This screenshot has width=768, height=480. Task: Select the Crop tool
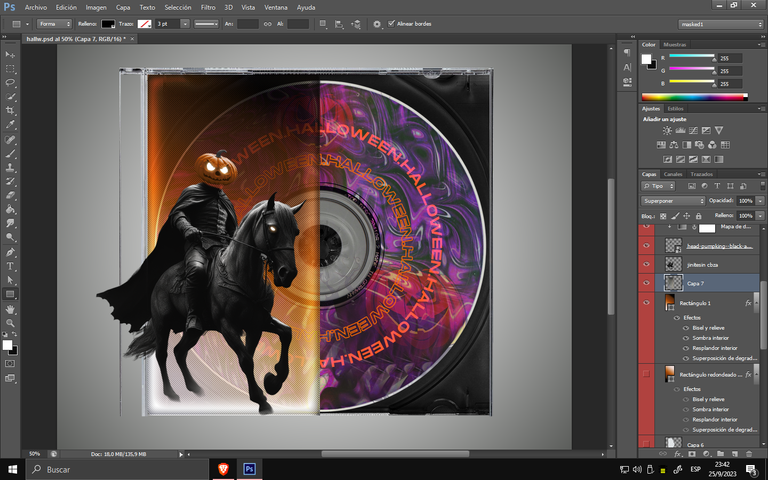(10, 110)
